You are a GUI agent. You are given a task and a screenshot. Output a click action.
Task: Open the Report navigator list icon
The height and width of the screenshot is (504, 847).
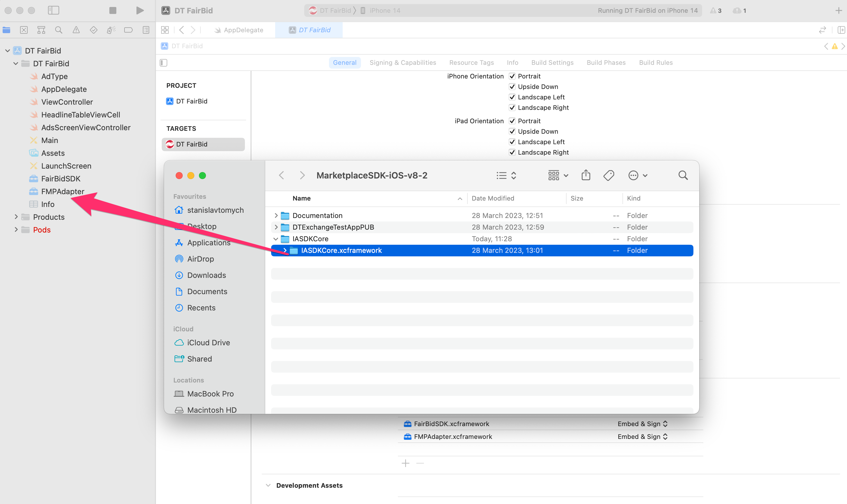click(146, 30)
